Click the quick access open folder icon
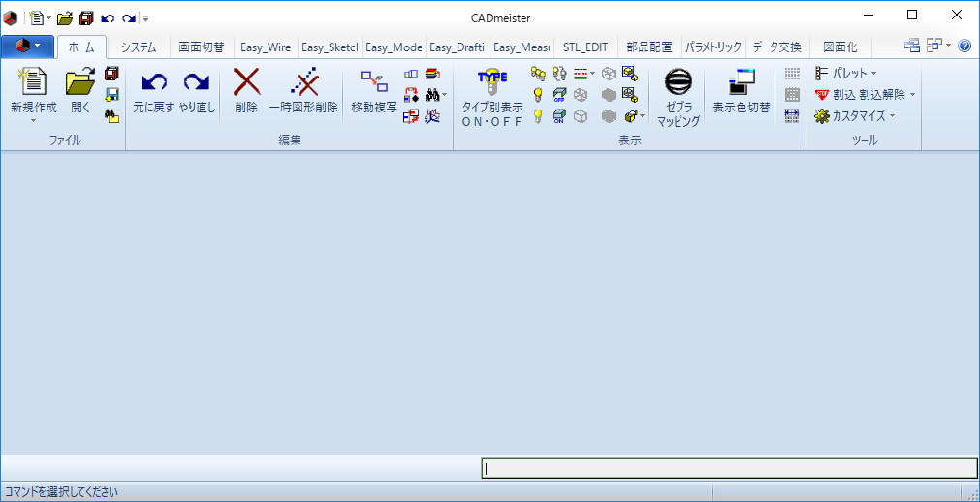The image size is (980, 502). click(64, 18)
